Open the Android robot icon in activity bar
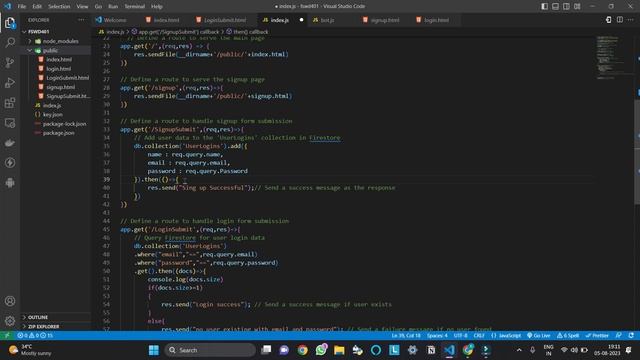The height and width of the screenshot is (360, 640). coord(10,183)
